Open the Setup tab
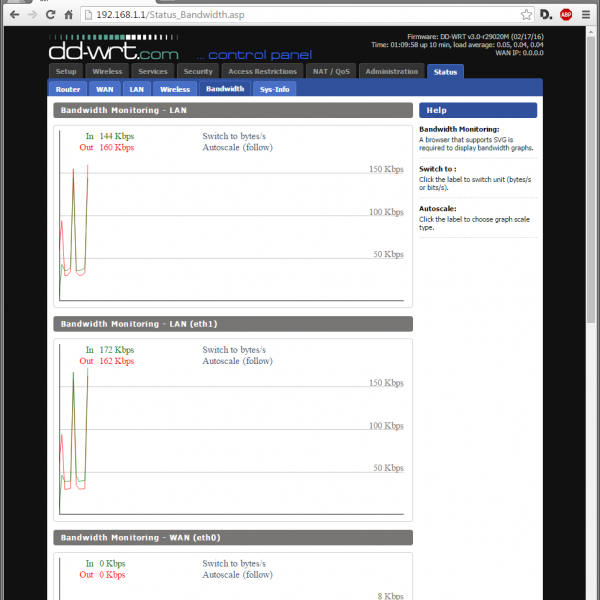The height and width of the screenshot is (600, 600). tap(66, 72)
